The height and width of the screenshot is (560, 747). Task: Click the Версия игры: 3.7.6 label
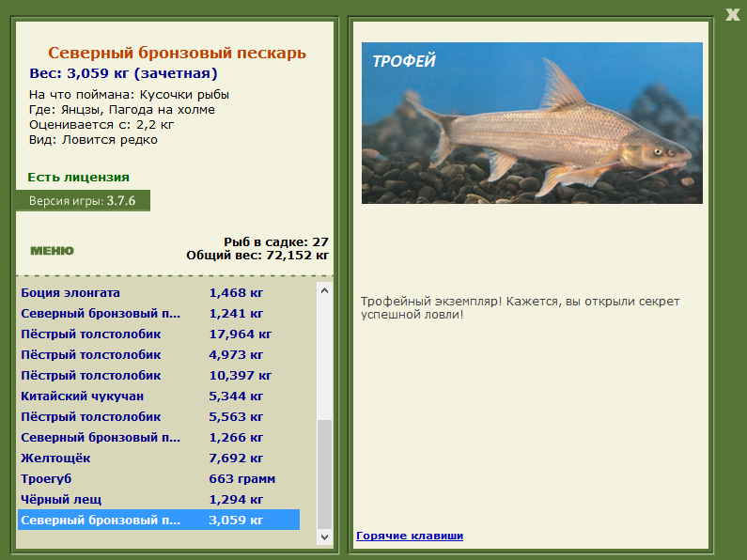pos(83,200)
